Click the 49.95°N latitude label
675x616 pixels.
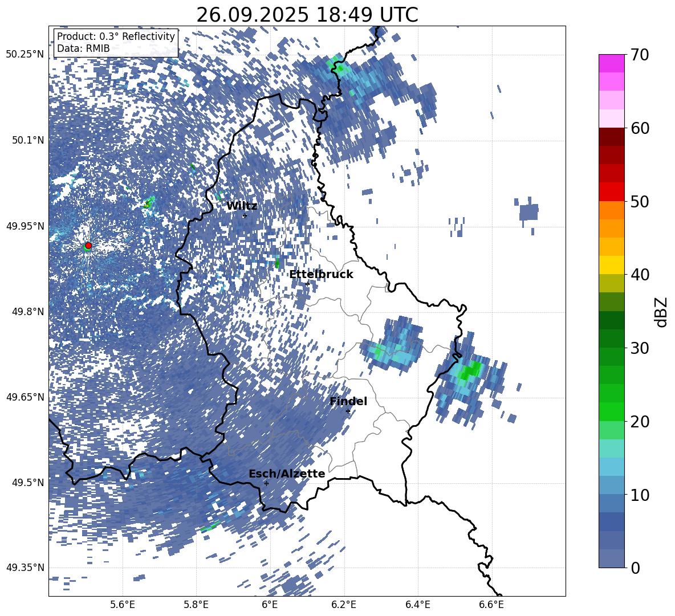tap(25, 226)
